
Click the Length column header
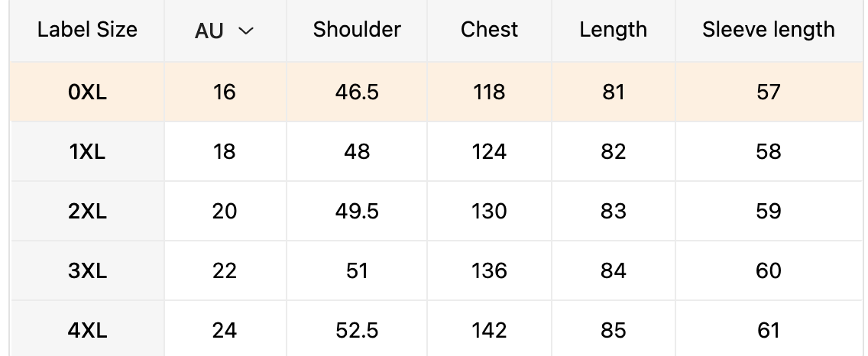[613, 30]
